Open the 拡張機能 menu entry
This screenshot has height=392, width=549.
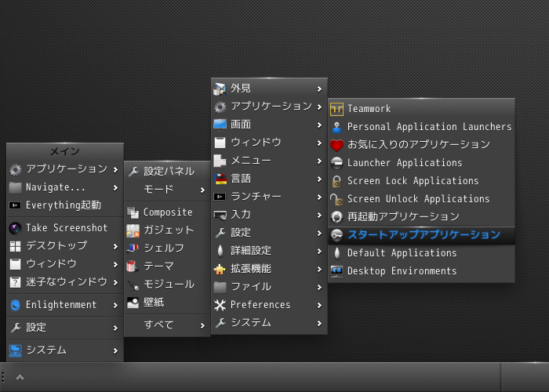point(269,269)
